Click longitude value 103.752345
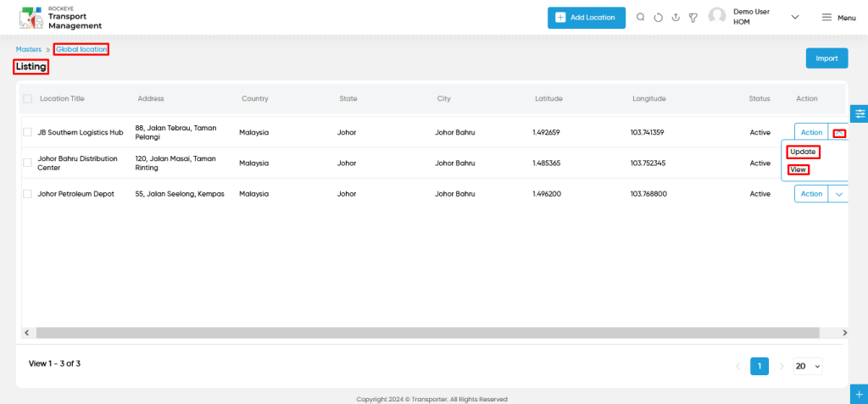 (x=648, y=163)
